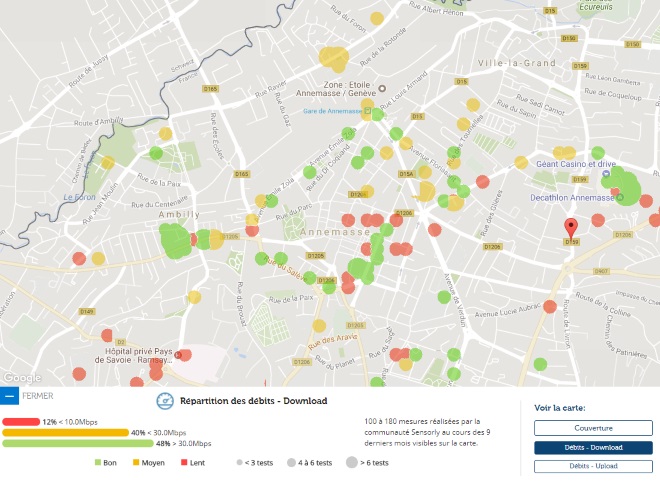The image size is (660, 487).
Task: Click the red location pin marker
Action: coord(571,227)
